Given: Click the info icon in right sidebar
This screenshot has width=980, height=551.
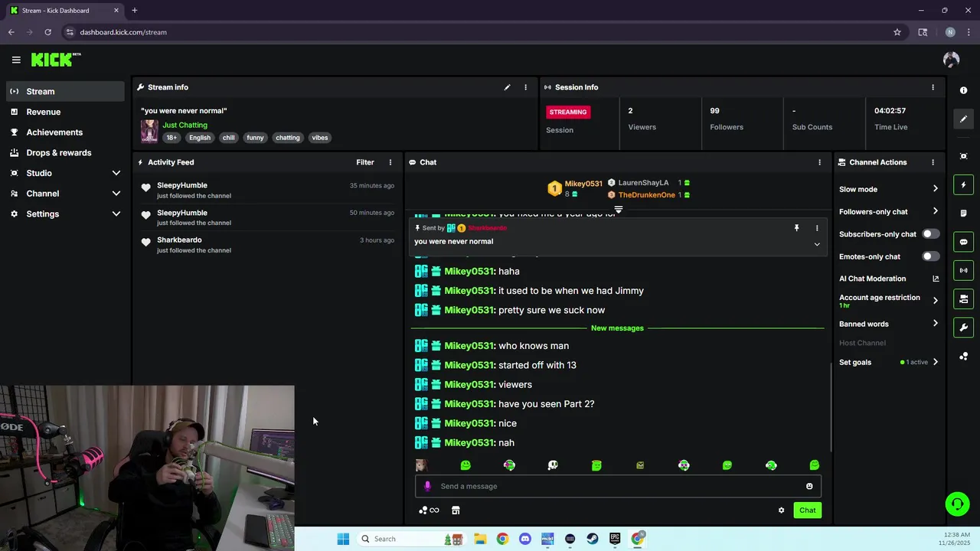Looking at the screenshot, I should click(x=963, y=90).
